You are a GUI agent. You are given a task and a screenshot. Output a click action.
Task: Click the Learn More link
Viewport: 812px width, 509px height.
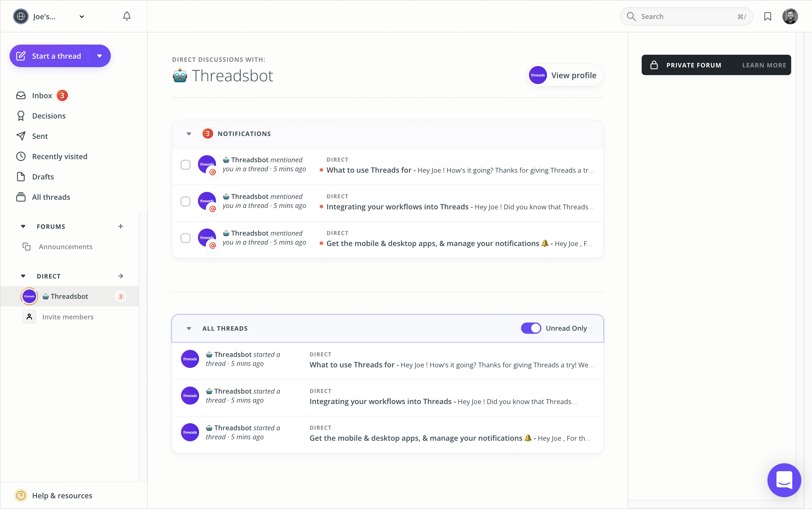(x=764, y=65)
